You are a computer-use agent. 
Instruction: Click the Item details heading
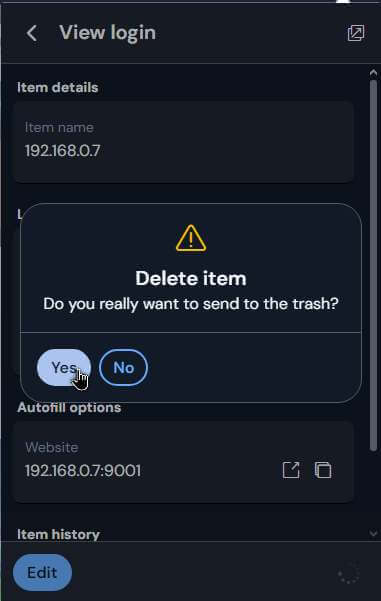57,87
